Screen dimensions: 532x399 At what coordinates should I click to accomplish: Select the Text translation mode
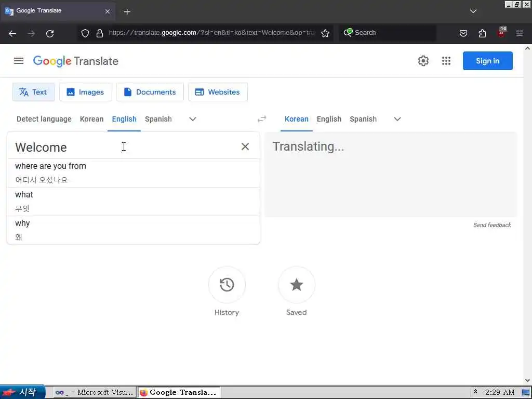34,92
